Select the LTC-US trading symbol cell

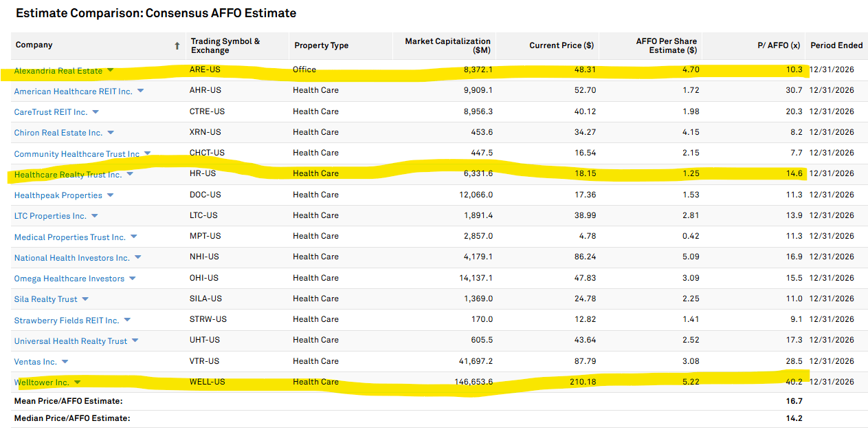205,215
